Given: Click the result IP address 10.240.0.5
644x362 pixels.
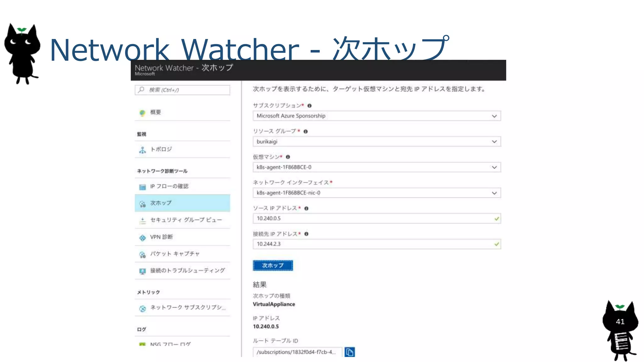Looking at the screenshot, I should (266, 326).
